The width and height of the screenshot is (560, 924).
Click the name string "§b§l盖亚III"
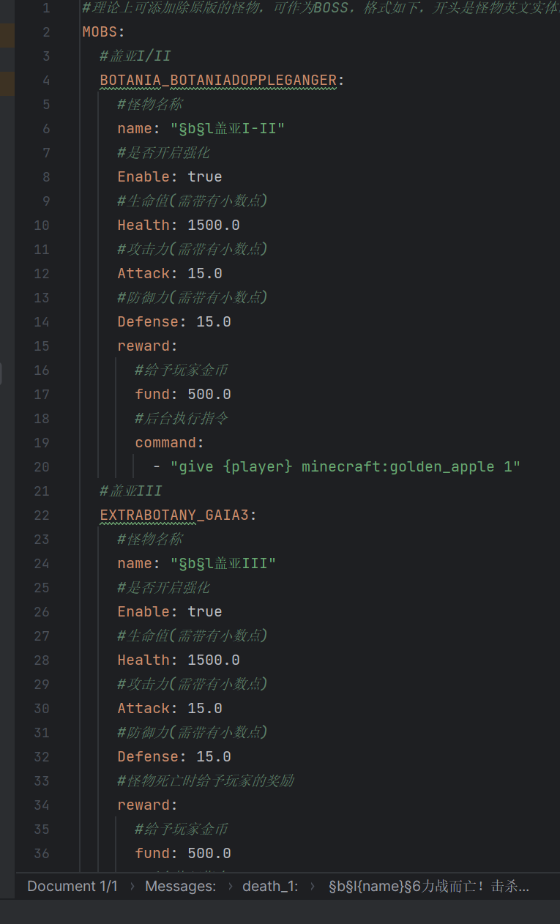click(223, 564)
